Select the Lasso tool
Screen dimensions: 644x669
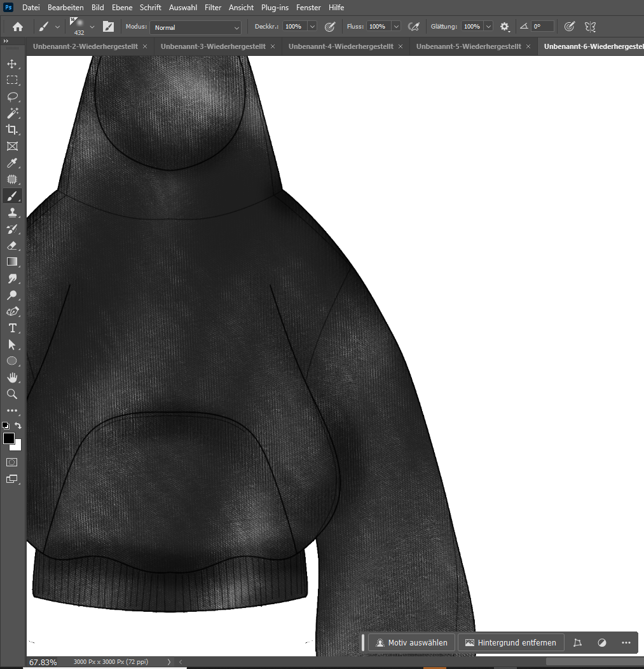12,97
